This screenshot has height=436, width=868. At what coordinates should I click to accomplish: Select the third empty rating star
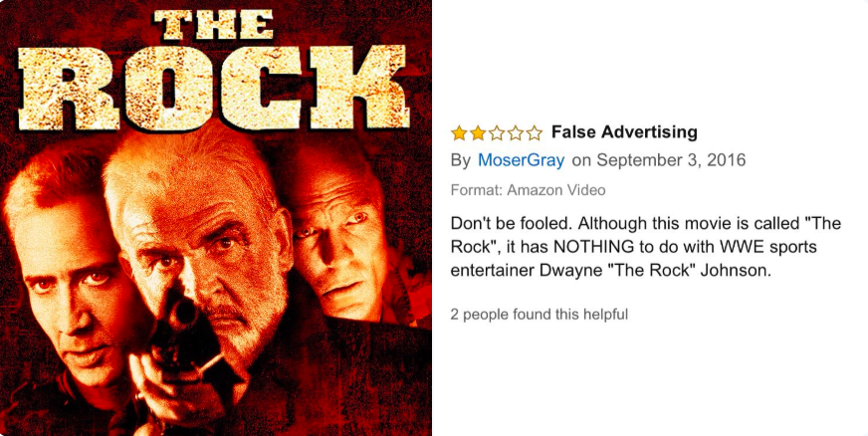click(497, 133)
